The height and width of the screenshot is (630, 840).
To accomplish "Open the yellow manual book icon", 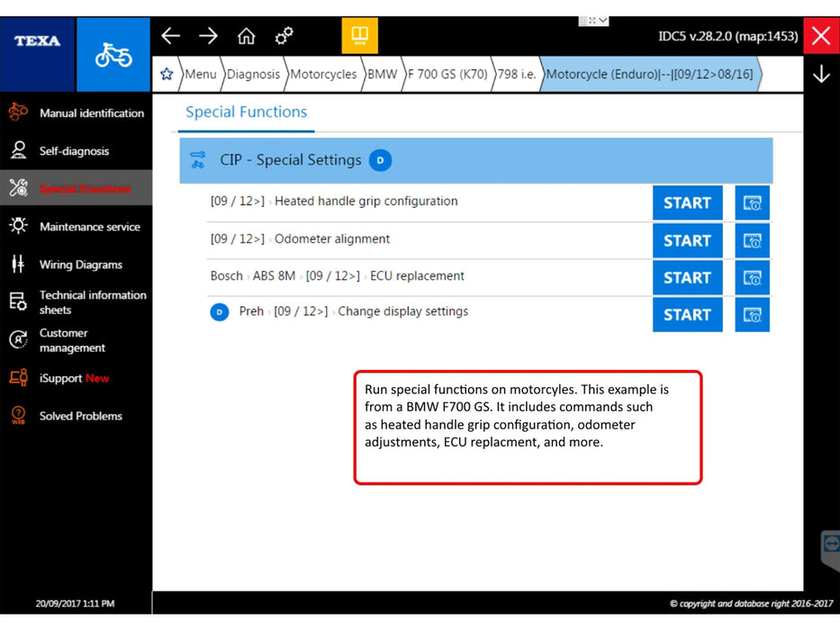I will coord(359,36).
